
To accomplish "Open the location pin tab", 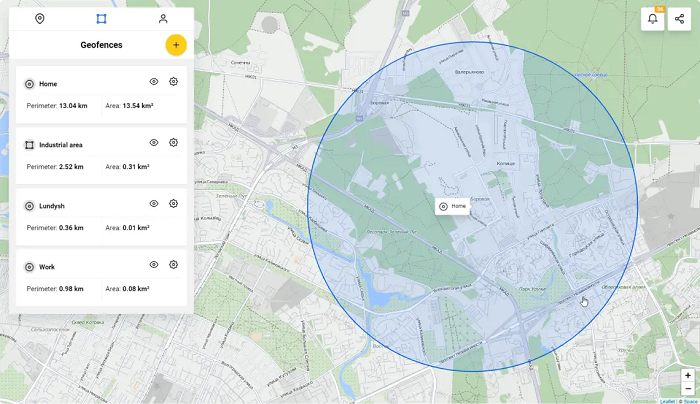I will [x=39, y=19].
